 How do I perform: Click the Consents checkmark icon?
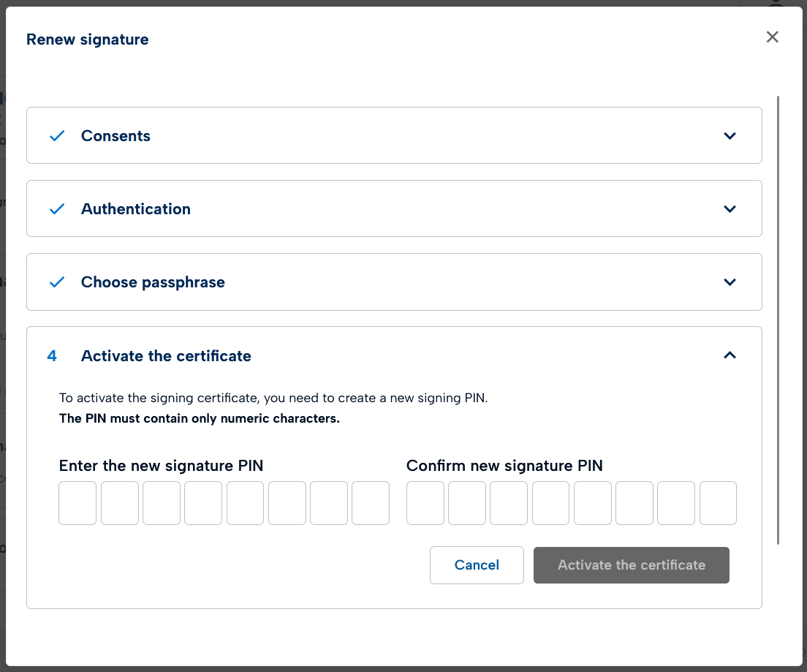[57, 136]
